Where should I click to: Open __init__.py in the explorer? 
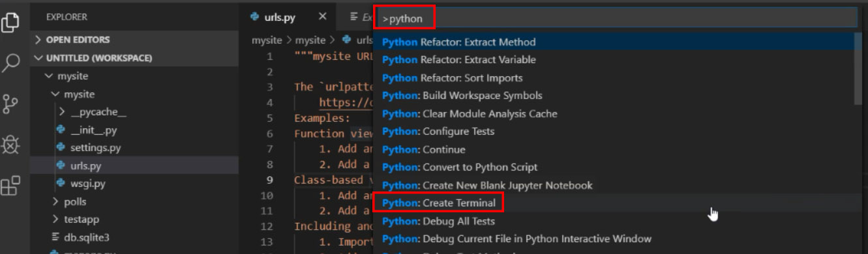(x=134, y=130)
